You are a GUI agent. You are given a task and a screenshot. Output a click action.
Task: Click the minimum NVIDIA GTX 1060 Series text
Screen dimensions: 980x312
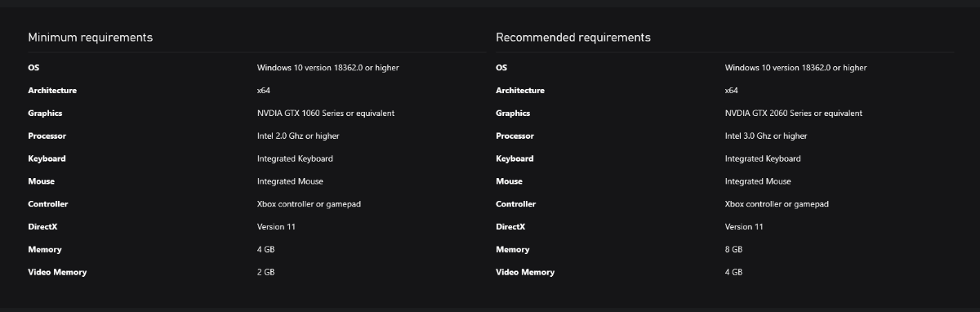[x=326, y=114]
